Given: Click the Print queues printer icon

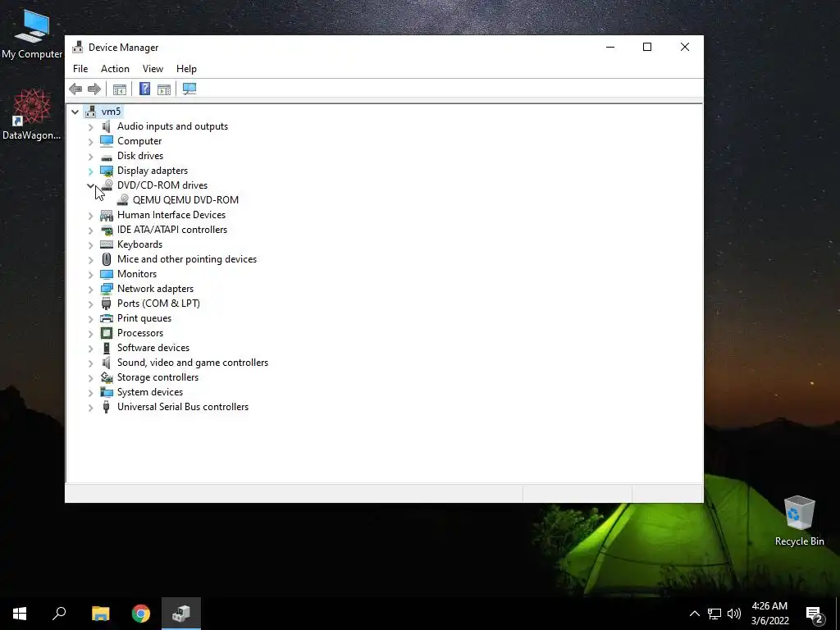Looking at the screenshot, I should (x=107, y=318).
